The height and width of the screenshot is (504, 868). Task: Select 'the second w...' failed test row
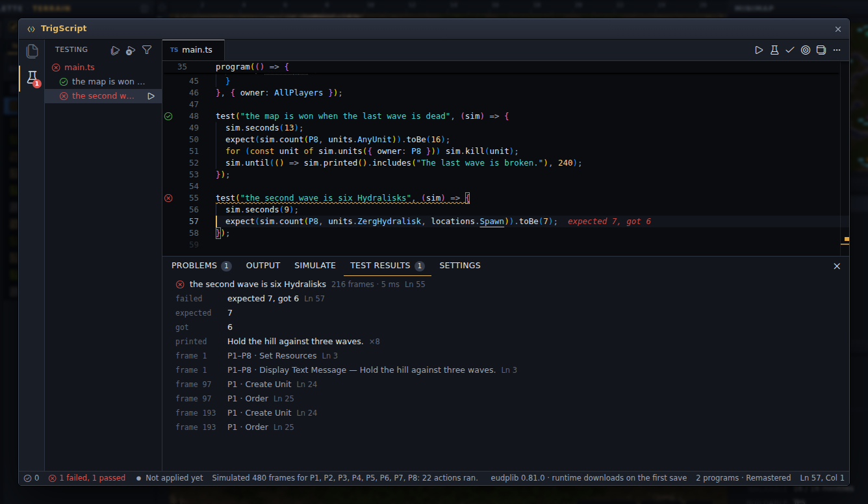[103, 96]
